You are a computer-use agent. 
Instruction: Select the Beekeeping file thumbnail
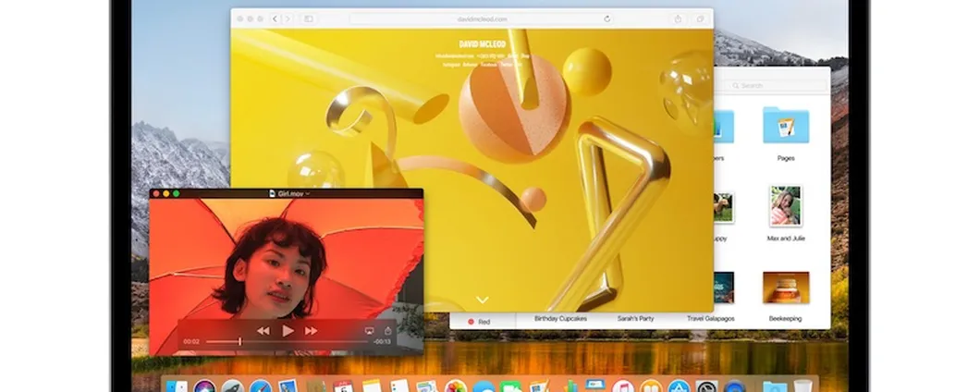[x=786, y=288]
